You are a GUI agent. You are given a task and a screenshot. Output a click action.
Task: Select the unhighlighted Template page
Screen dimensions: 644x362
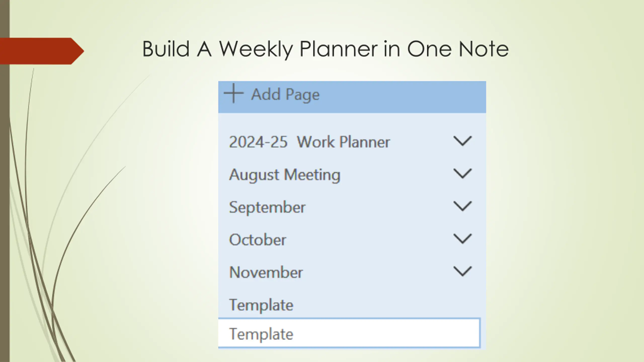261,305
